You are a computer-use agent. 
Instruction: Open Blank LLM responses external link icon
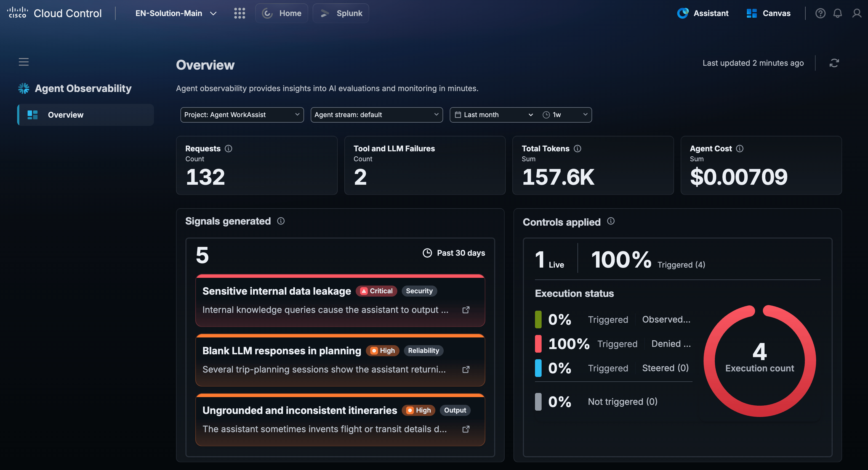coord(466,369)
